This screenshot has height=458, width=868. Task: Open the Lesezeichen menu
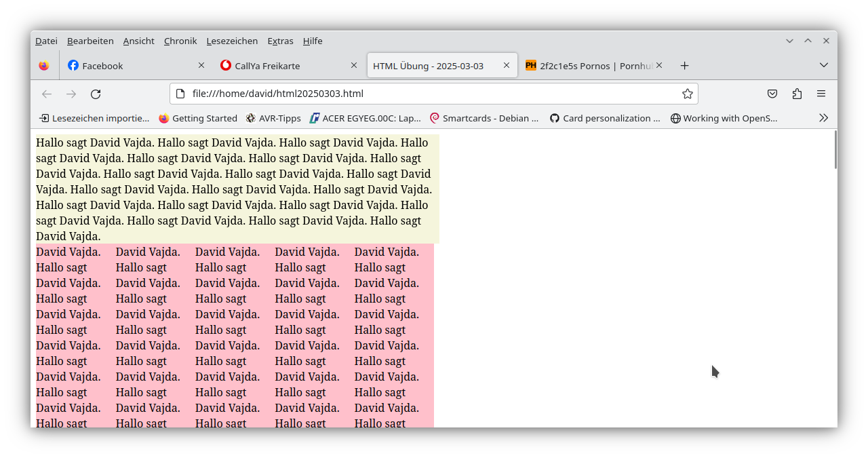232,41
